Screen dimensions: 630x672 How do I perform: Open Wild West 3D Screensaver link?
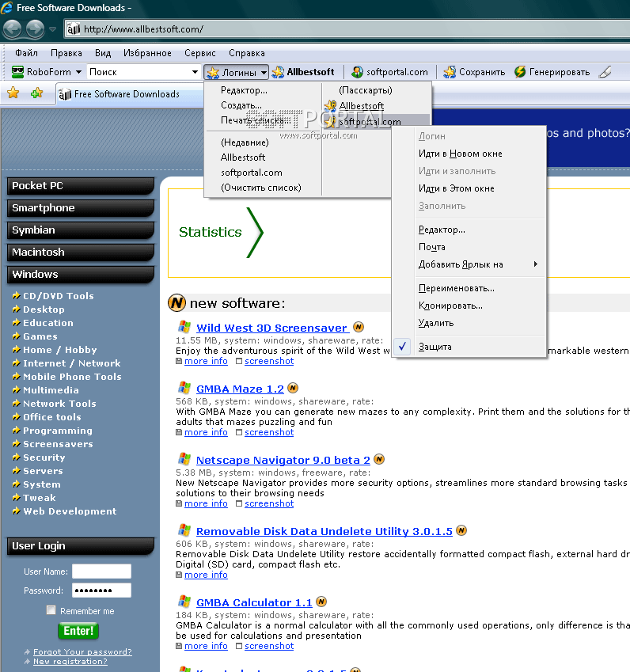271,328
